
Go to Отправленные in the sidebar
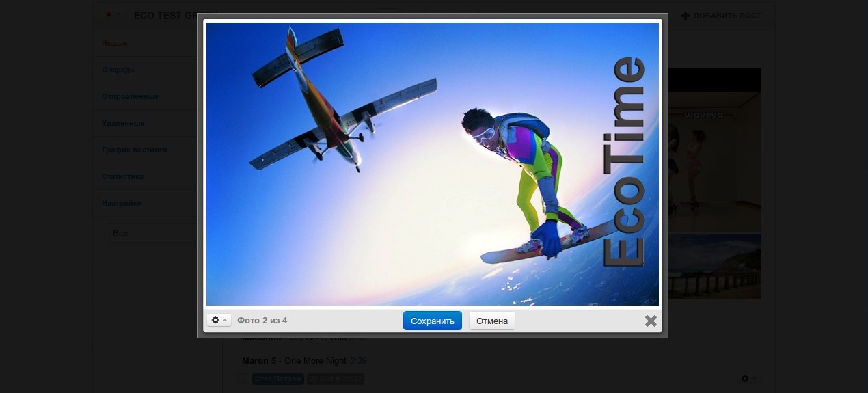[x=130, y=96]
